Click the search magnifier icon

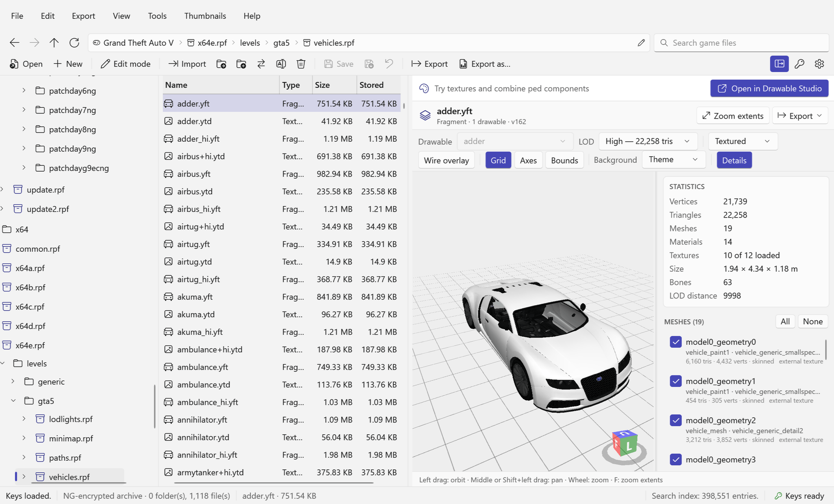(664, 43)
